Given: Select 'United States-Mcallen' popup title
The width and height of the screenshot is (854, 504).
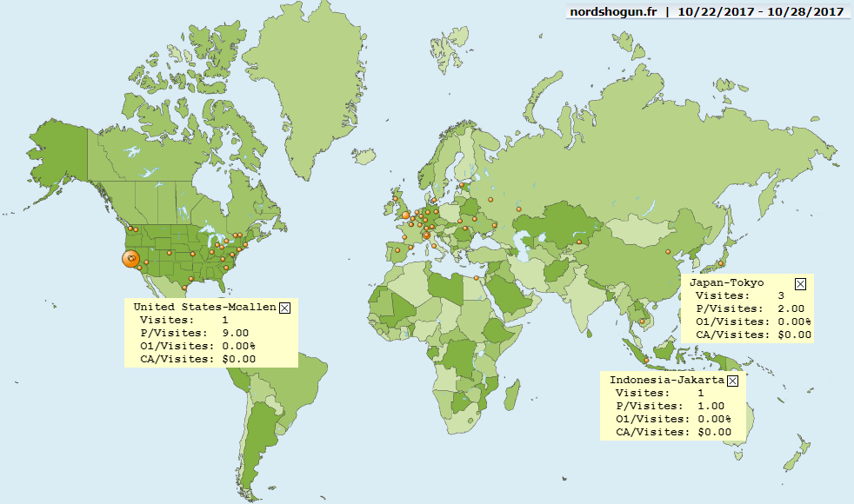Looking at the screenshot, I should (204, 307).
